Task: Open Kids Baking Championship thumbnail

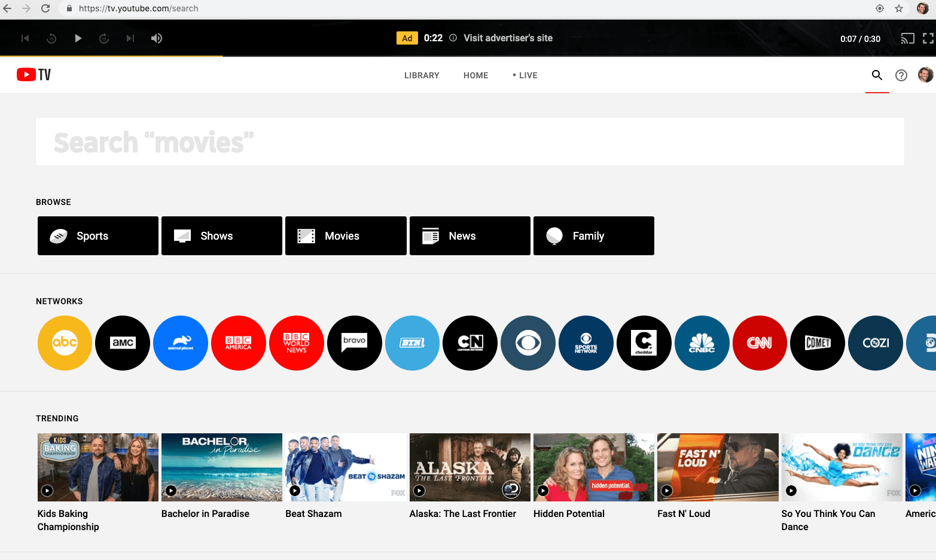Action: tap(98, 467)
